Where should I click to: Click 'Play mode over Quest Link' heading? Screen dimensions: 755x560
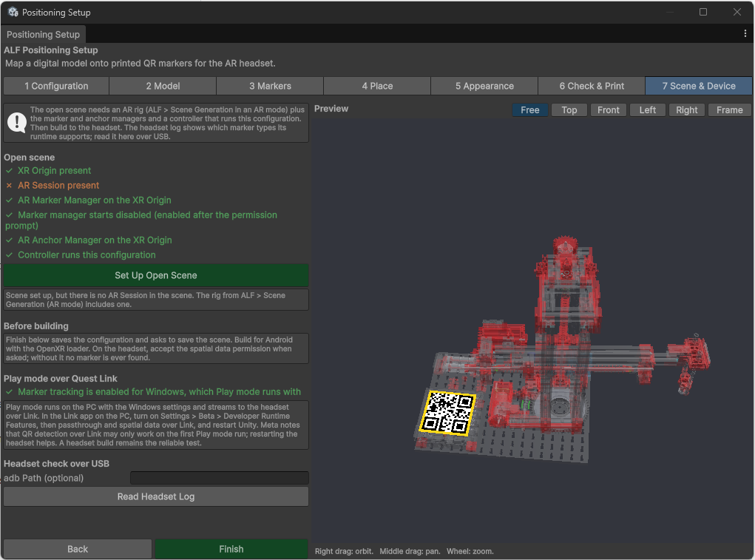(x=61, y=379)
